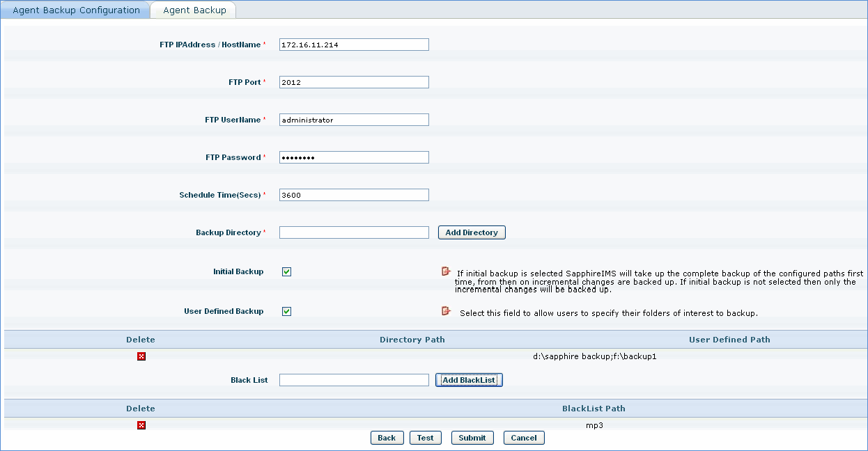Click the FTP Password field
The height and width of the screenshot is (451, 868).
tap(354, 157)
